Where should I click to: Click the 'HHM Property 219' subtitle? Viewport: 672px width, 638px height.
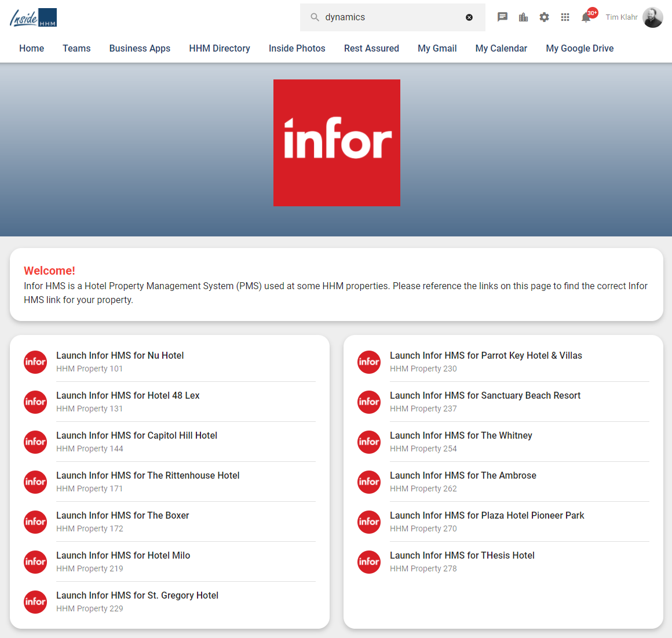click(x=90, y=568)
